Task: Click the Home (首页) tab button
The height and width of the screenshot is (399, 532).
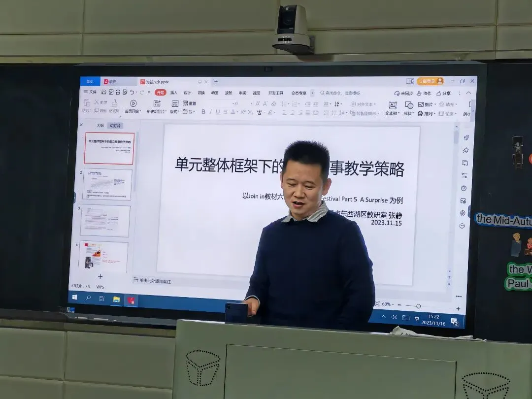Action: [x=90, y=81]
